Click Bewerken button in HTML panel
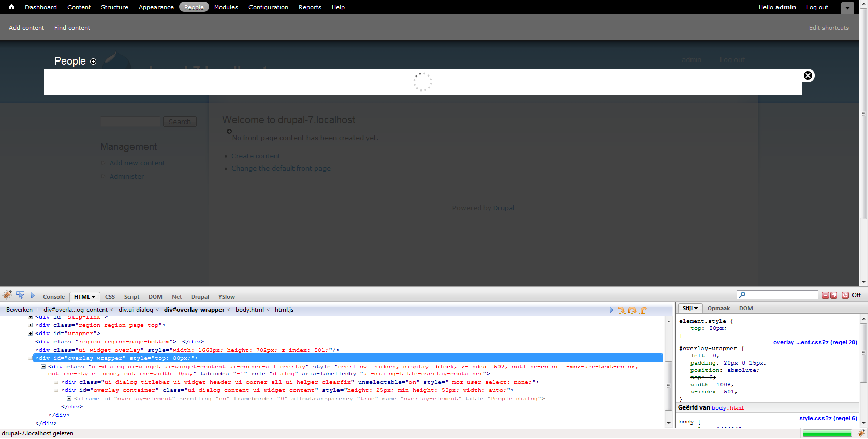The image size is (868, 439). (19, 310)
